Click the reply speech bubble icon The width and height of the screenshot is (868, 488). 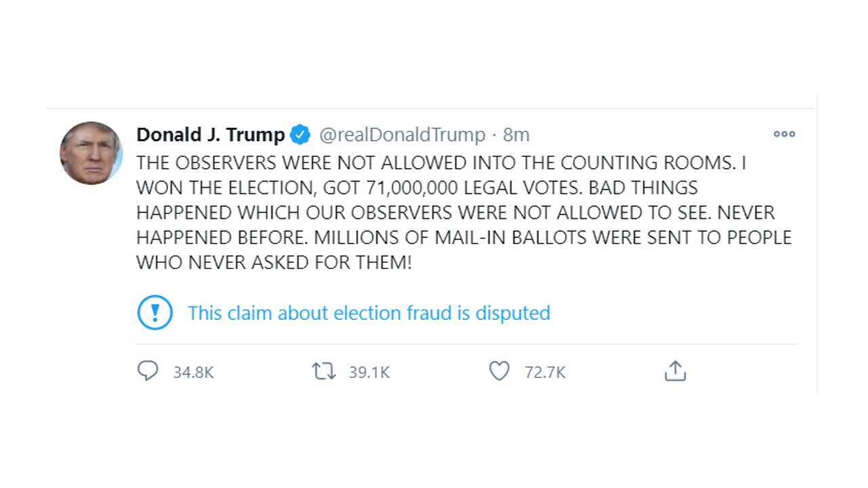[148, 371]
